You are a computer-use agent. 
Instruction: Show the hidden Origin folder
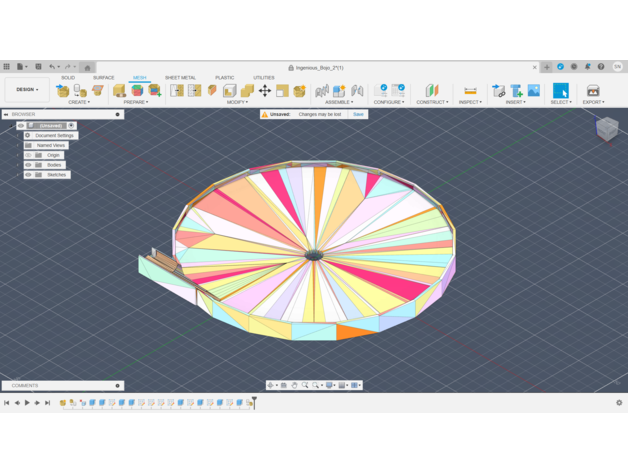(28, 155)
